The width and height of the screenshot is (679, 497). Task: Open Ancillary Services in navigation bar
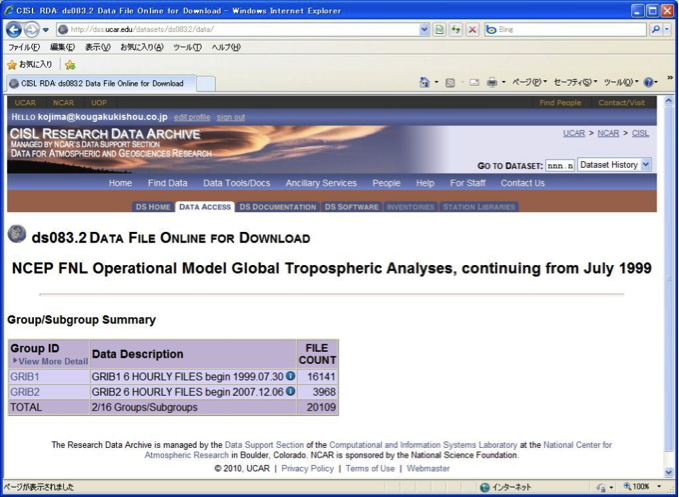[x=321, y=183]
